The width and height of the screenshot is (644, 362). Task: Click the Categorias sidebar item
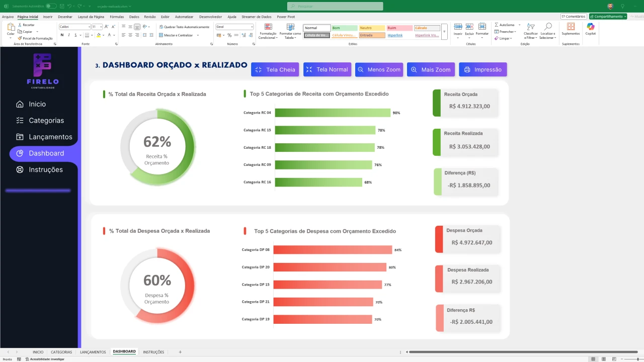pyautogui.click(x=46, y=121)
